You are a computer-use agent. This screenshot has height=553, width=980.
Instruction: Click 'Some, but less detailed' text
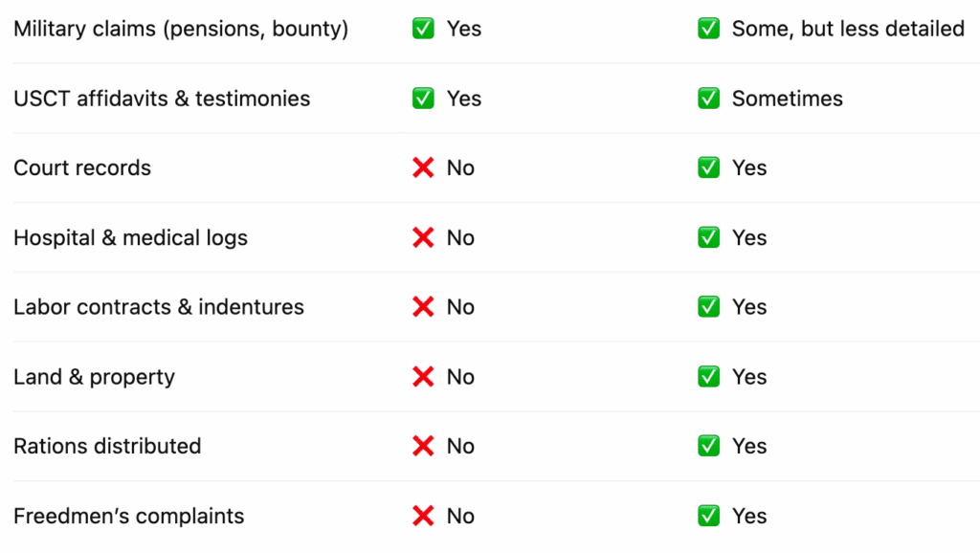[848, 29]
